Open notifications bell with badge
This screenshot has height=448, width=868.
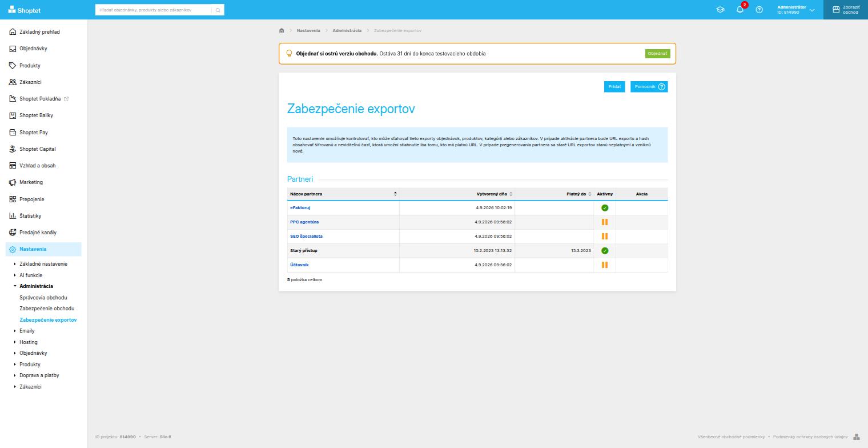click(740, 10)
